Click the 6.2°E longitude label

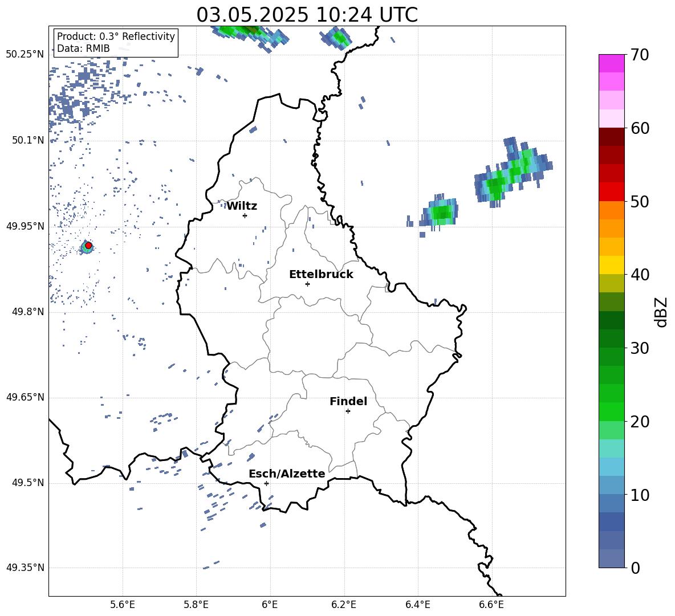tap(344, 605)
